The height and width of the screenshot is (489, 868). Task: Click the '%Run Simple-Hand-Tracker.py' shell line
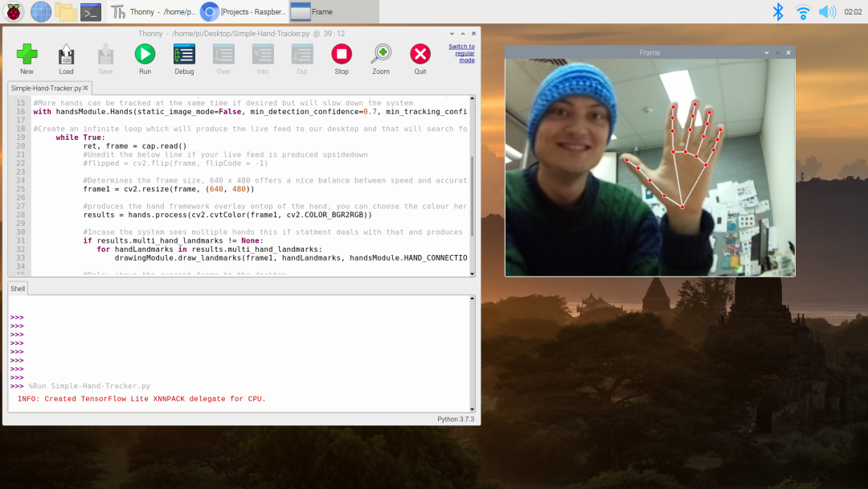(89, 386)
